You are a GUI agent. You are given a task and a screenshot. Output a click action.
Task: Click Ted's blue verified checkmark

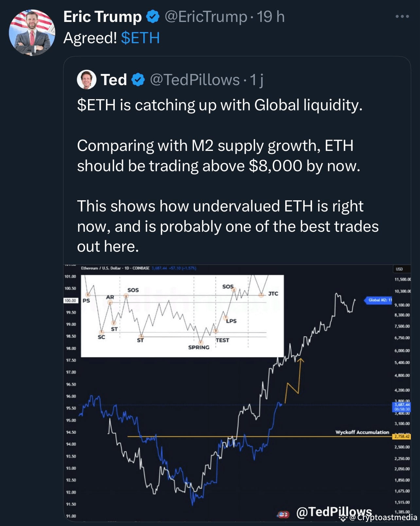coord(138,80)
